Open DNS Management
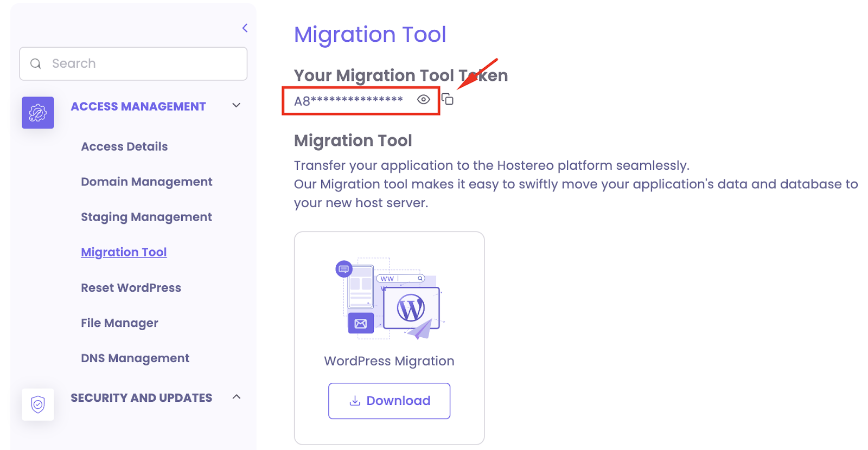868x450 pixels. pos(135,358)
